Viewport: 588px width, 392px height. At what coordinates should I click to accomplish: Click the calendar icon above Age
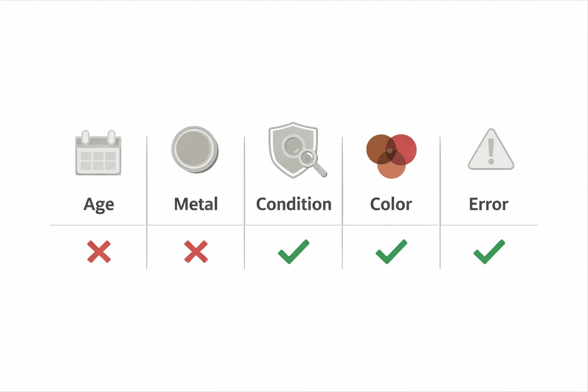(98, 154)
